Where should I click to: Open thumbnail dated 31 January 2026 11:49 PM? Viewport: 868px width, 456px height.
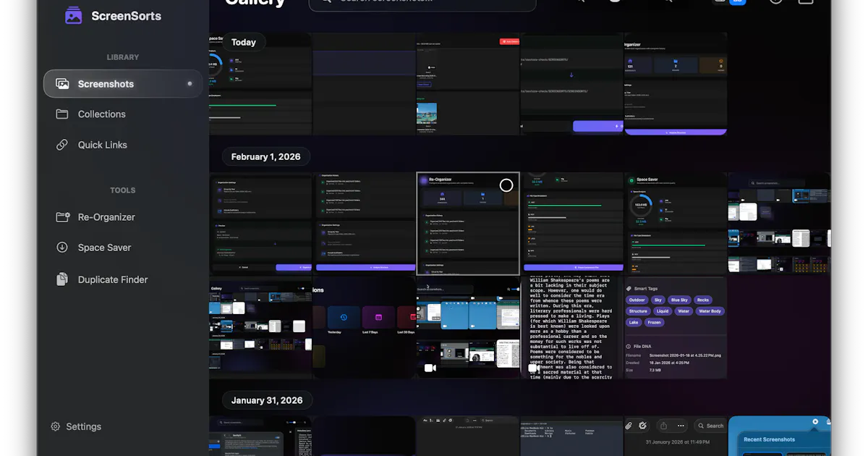(676, 436)
